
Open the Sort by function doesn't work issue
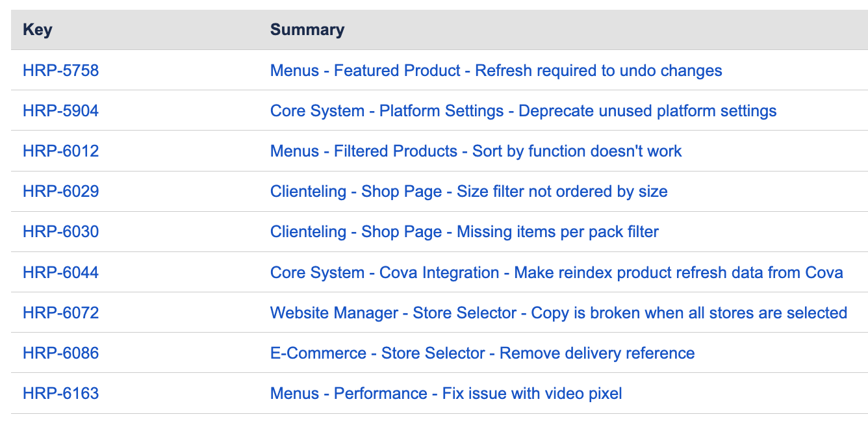(x=476, y=151)
